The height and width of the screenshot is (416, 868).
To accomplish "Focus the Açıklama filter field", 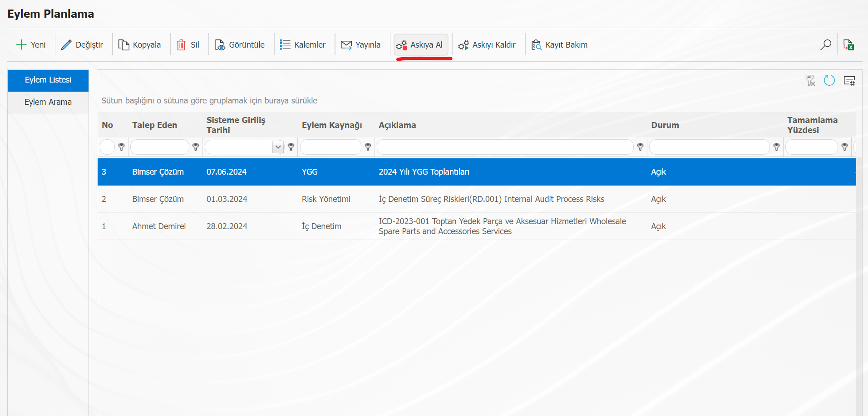I will (x=505, y=147).
